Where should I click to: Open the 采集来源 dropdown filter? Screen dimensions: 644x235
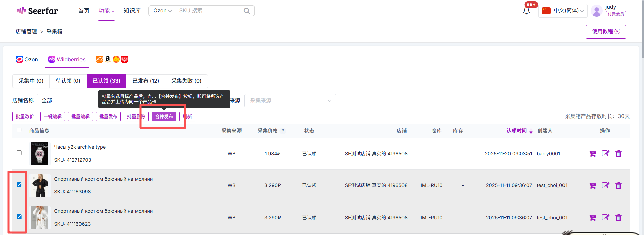coord(290,101)
